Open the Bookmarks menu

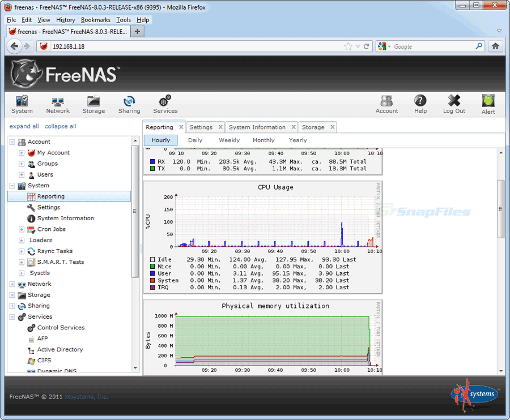(96, 20)
